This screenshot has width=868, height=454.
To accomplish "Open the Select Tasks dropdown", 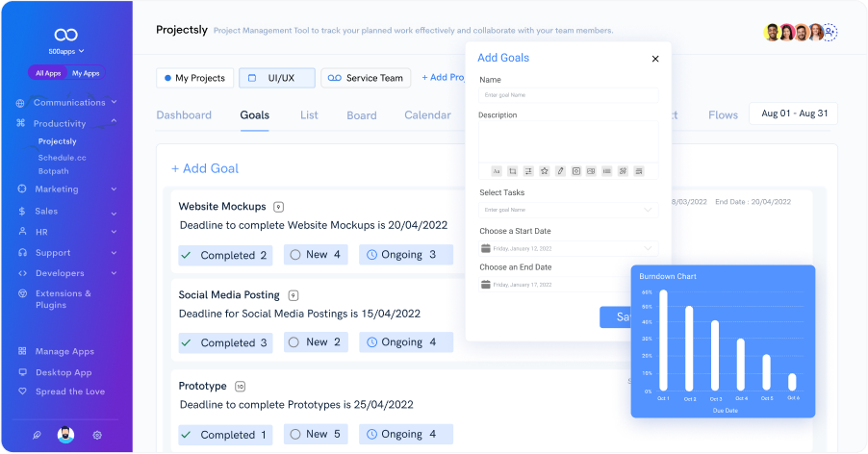I will point(568,209).
